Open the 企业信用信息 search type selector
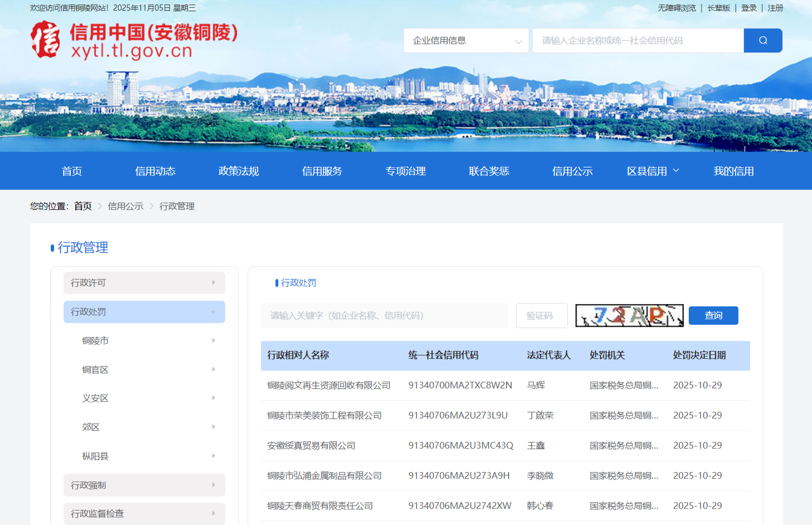This screenshot has width=812, height=525. [466, 40]
